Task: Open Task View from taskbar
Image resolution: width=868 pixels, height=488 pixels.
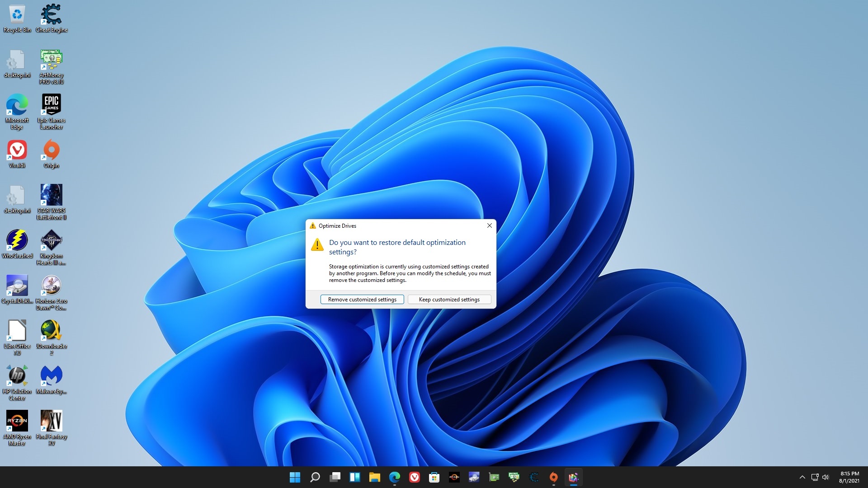Action: (335, 477)
